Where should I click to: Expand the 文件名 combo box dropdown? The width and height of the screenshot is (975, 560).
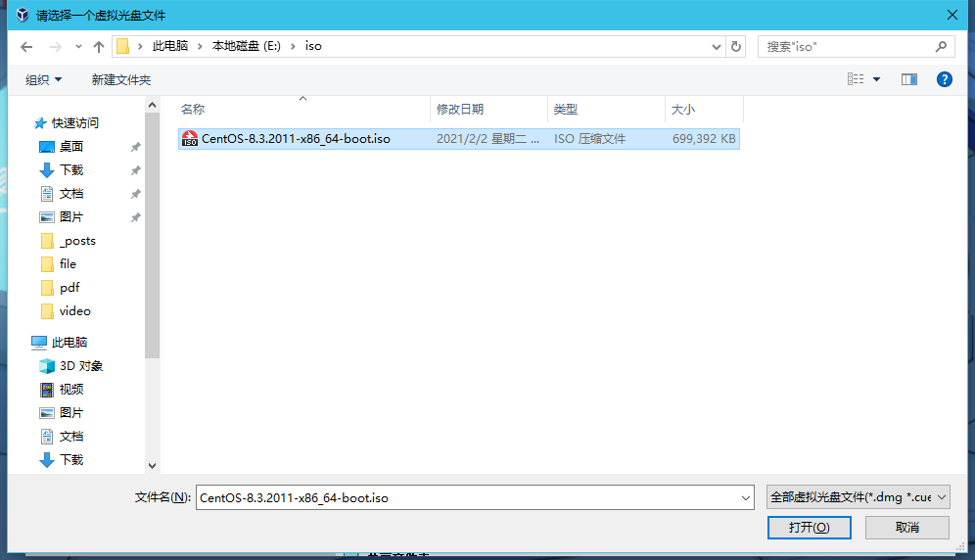[746, 497]
